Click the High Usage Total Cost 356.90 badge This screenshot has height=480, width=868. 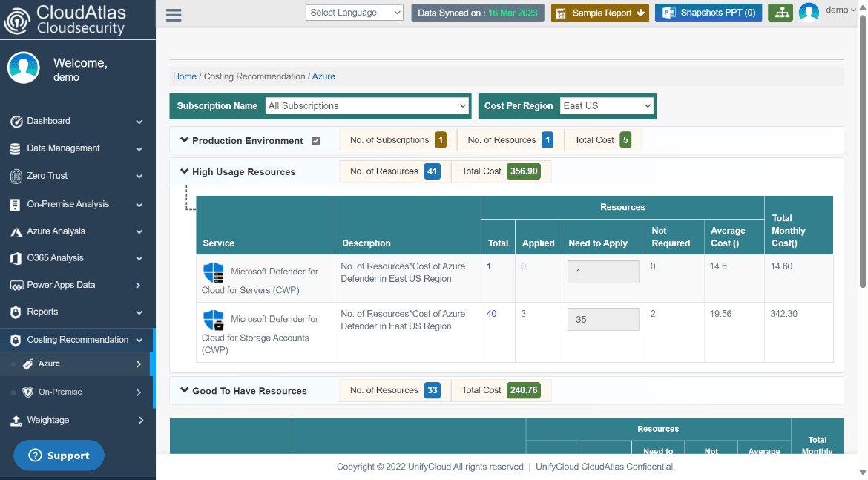click(x=524, y=171)
